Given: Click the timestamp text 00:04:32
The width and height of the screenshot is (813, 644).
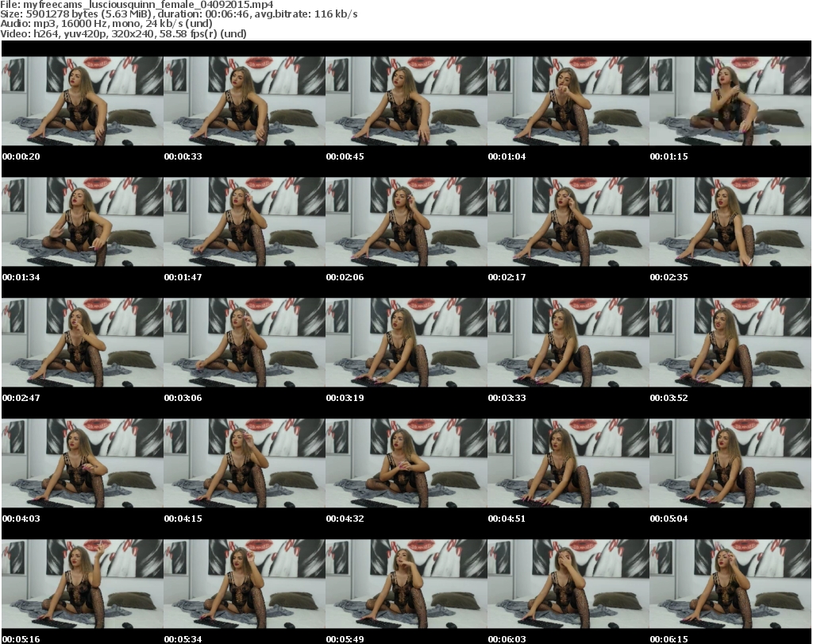Looking at the screenshot, I should click(345, 519).
